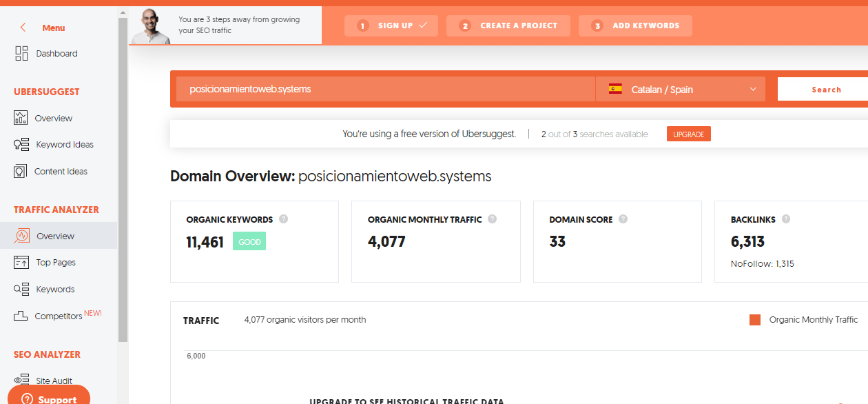This screenshot has height=404, width=868.
Task: Click the Menu back link
Action: tap(54, 28)
